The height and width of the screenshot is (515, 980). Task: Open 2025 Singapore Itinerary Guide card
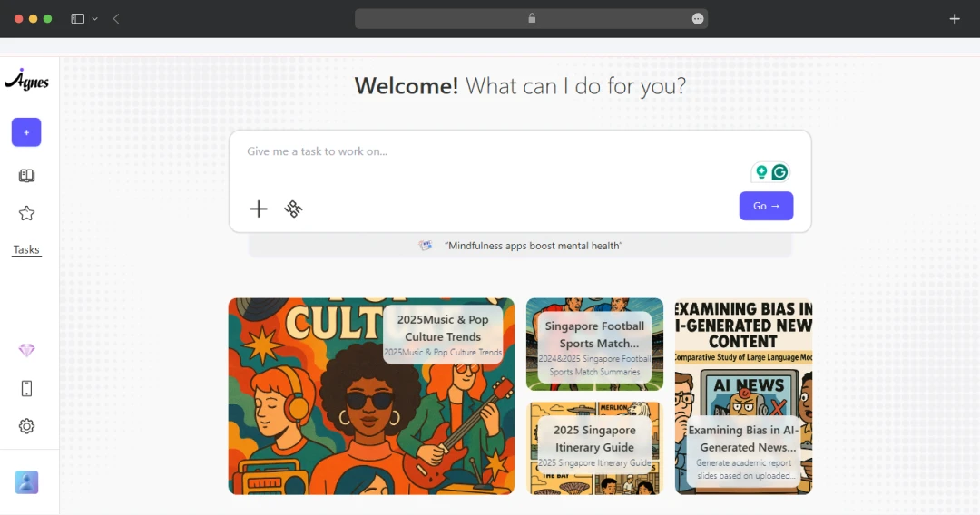[594, 448]
